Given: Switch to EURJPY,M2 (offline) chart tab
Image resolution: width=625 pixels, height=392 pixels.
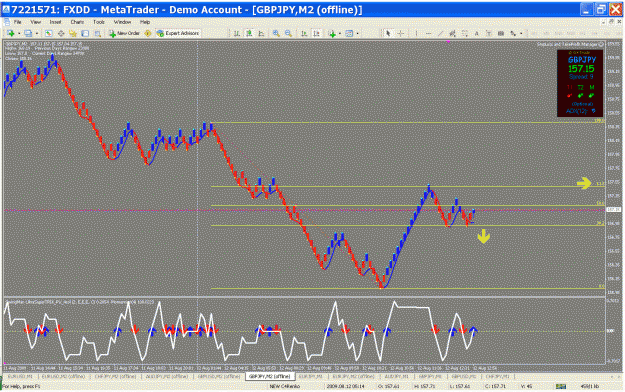Looking at the screenshot, I should tap(354, 376).
